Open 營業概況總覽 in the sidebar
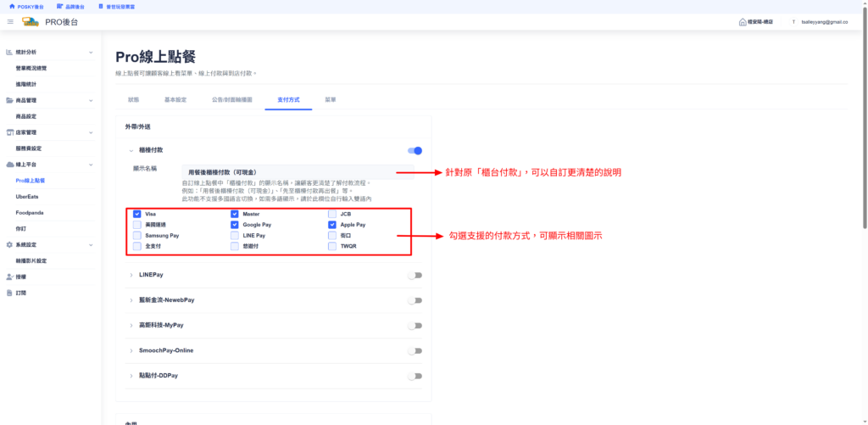The width and height of the screenshot is (868, 425). click(x=31, y=68)
